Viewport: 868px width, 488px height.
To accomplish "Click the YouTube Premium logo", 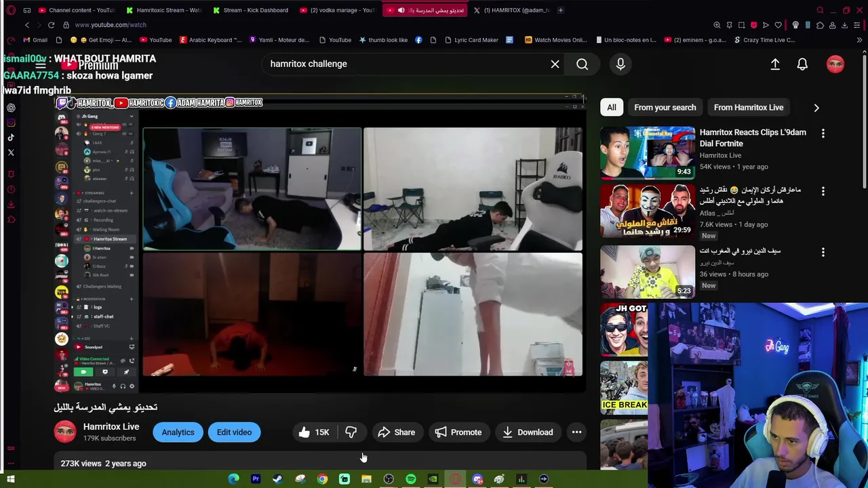I will pyautogui.click(x=90, y=65).
